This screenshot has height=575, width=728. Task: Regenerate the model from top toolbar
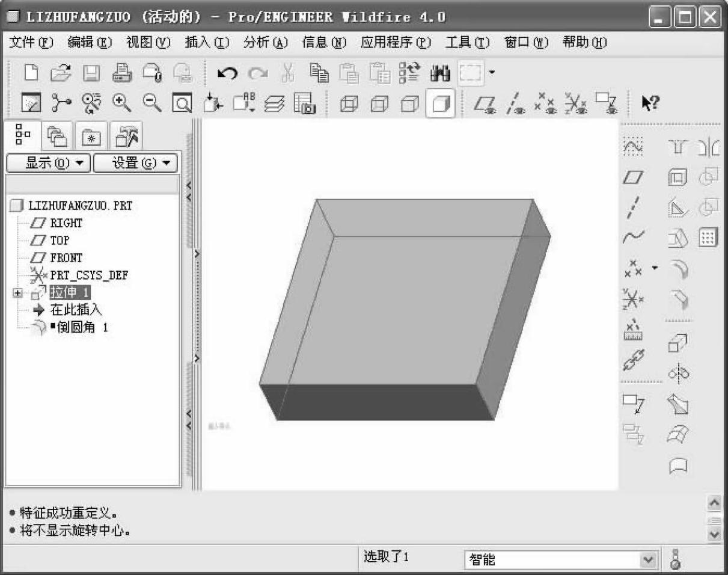(x=410, y=73)
